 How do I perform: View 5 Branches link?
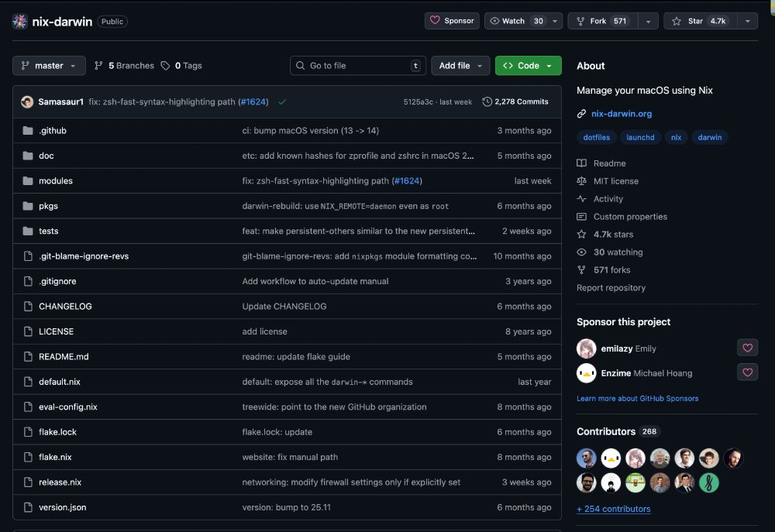click(125, 66)
